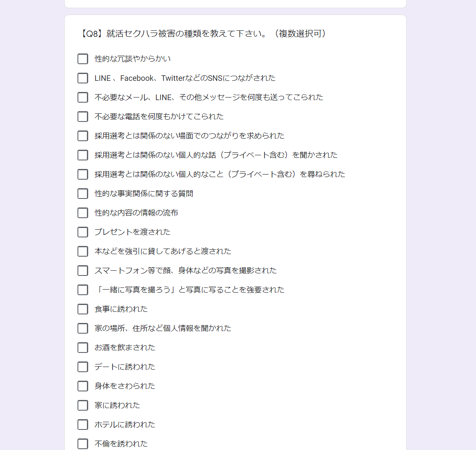Check 不必要なメール、LINE、その他メッセージを何度も送ってこられた

[83, 97]
